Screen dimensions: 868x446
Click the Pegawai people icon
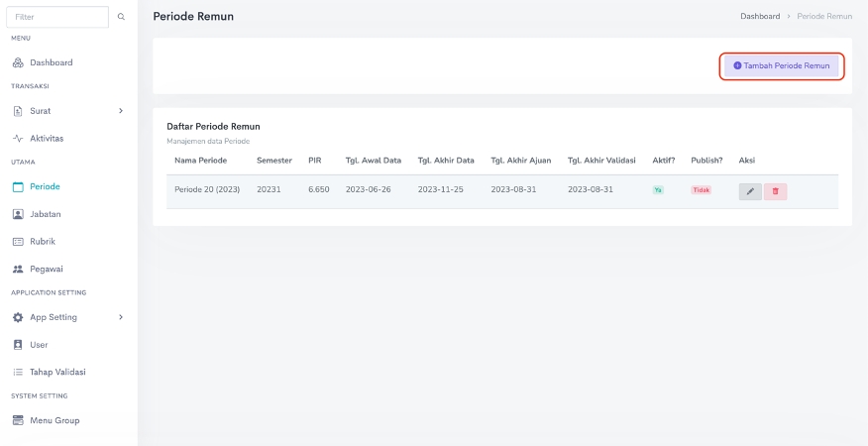point(18,269)
